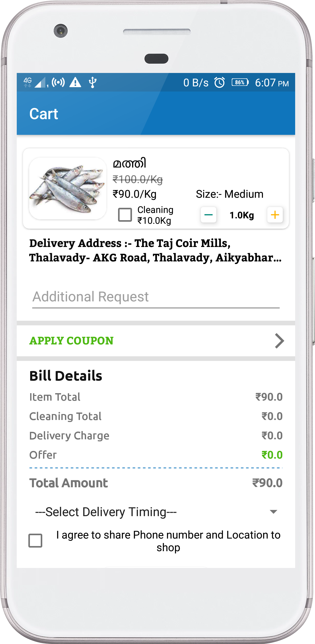Tap the Size Medium label
This screenshot has height=644, width=315.
[x=229, y=194]
